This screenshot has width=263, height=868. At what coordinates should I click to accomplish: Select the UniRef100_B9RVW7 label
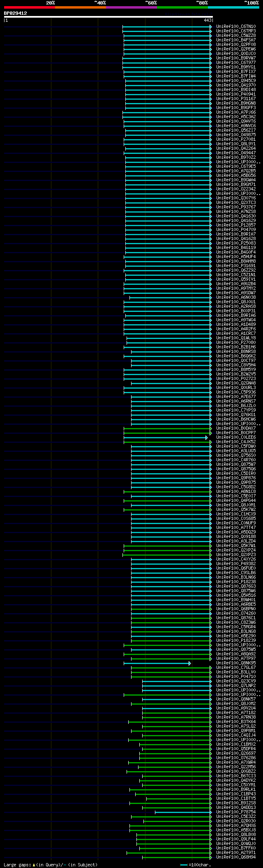(x=236, y=58)
